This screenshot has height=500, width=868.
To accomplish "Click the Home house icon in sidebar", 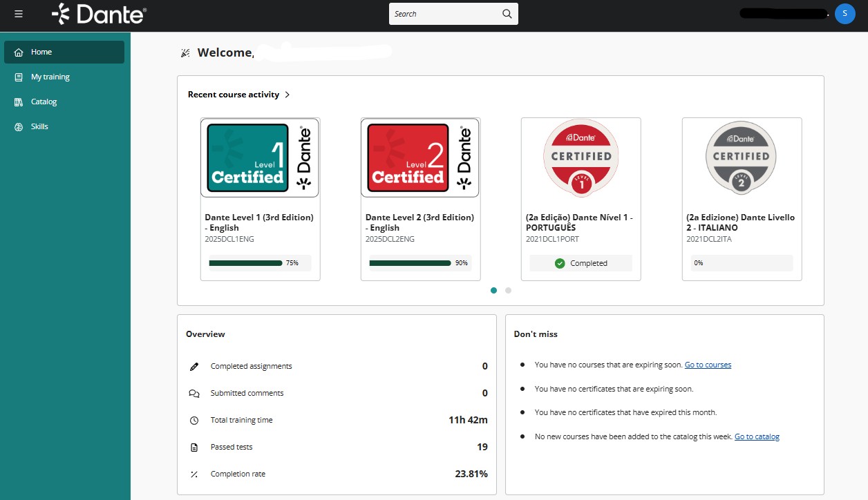I will (x=19, y=52).
